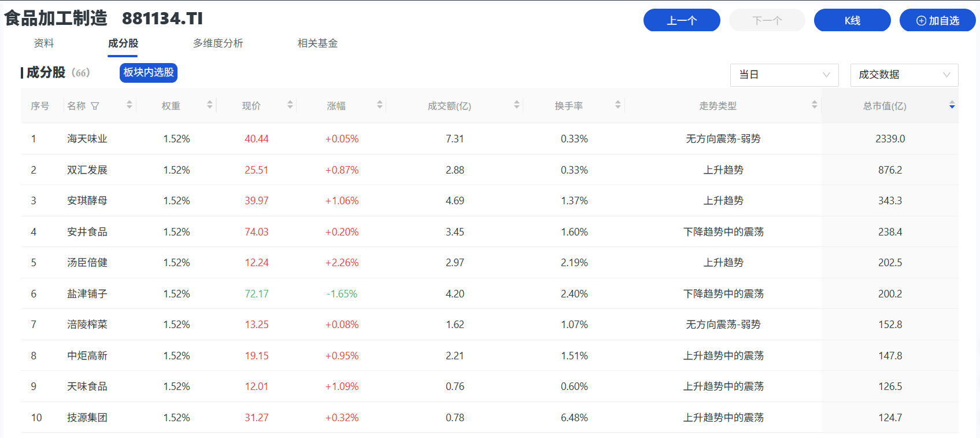980x438 pixels.
Task: Sort by 成交额(亿) column sort arrows
Action: [517, 105]
